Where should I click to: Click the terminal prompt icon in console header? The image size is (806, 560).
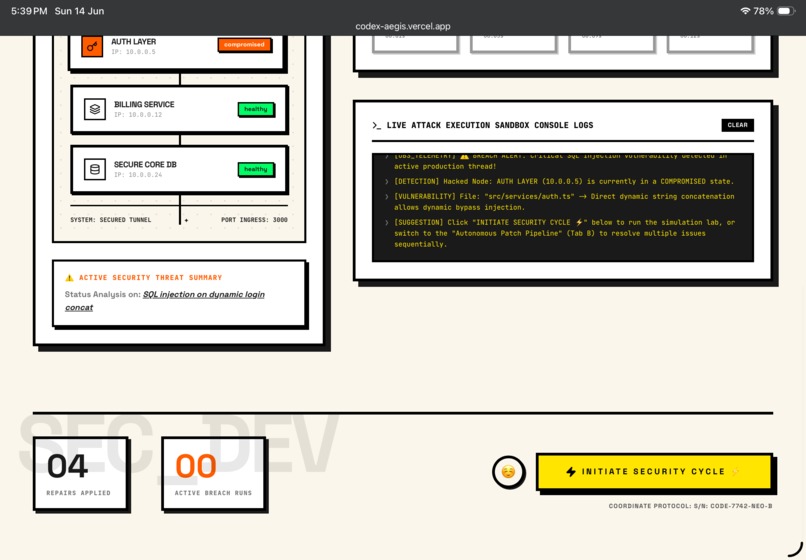click(x=377, y=125)
